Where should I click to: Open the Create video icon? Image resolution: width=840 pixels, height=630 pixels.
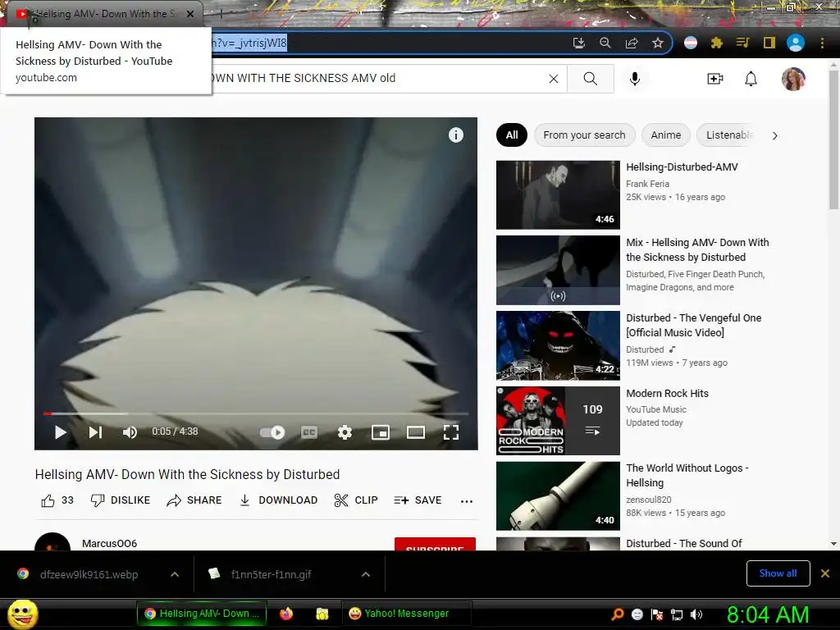point(715,79)
